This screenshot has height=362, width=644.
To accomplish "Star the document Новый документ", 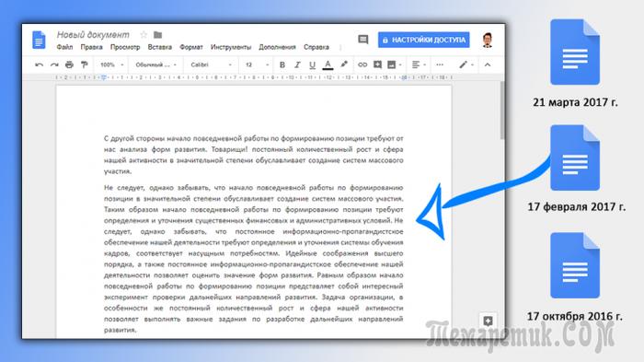I will coord(144,35).
